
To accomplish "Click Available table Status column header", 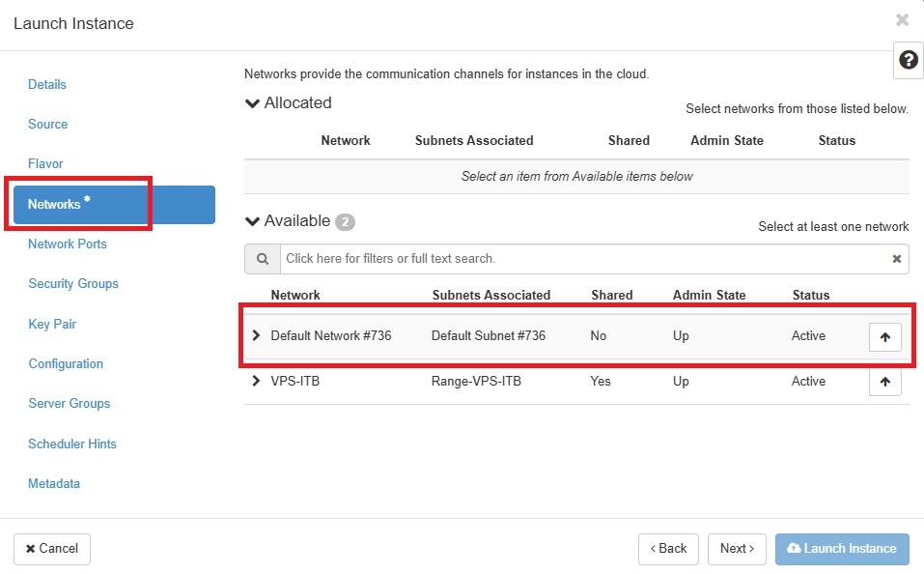I will click(x=811, y=295).
